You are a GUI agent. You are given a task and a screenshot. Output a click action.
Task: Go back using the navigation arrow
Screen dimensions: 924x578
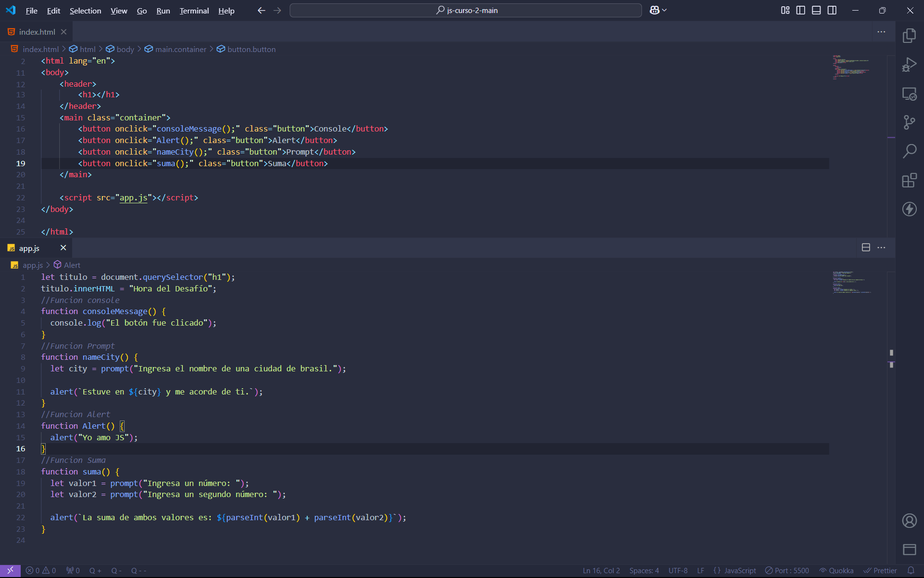261,10
